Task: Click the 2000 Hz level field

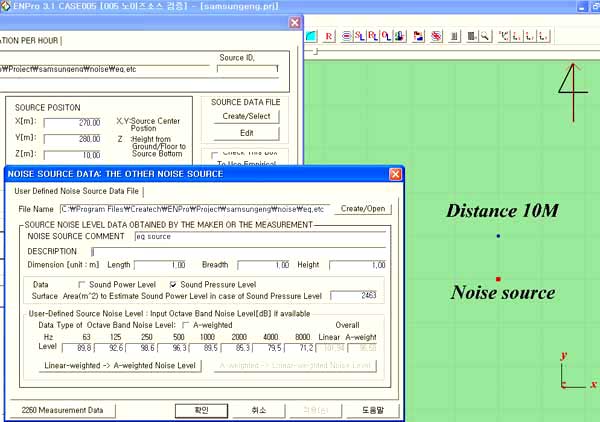Action: (236, 348)
